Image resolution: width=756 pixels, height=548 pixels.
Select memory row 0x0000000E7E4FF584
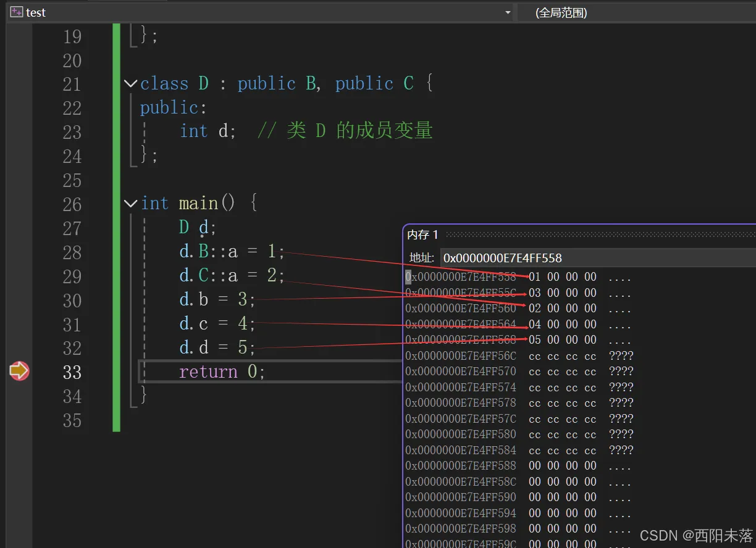click(519, 450)
